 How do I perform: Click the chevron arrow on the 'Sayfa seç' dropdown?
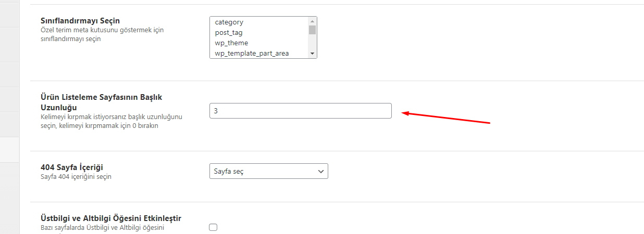pos(320,171)
